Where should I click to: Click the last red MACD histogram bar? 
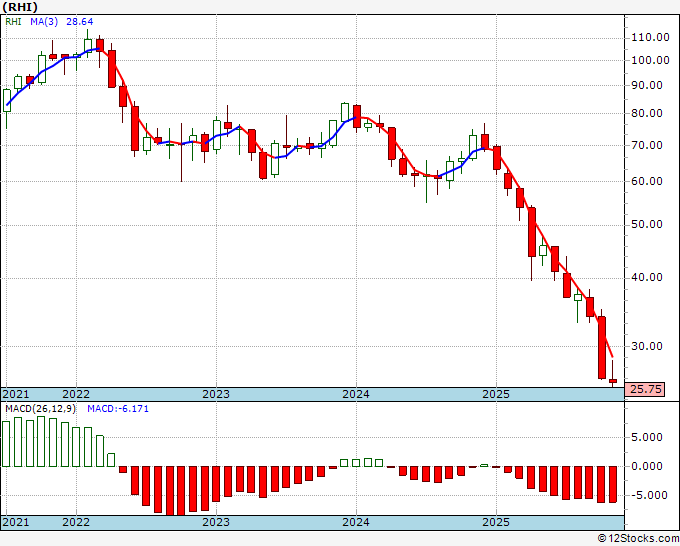pos(613,484)
